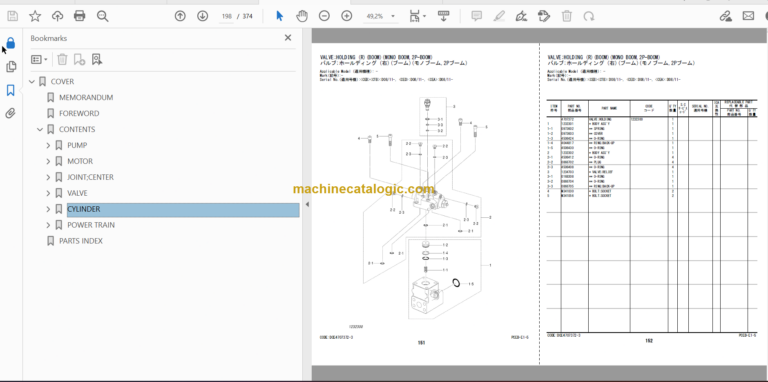Open the JOINT;CENTER bookmark
The image size is (768, 382).
[x=90, y=177]
